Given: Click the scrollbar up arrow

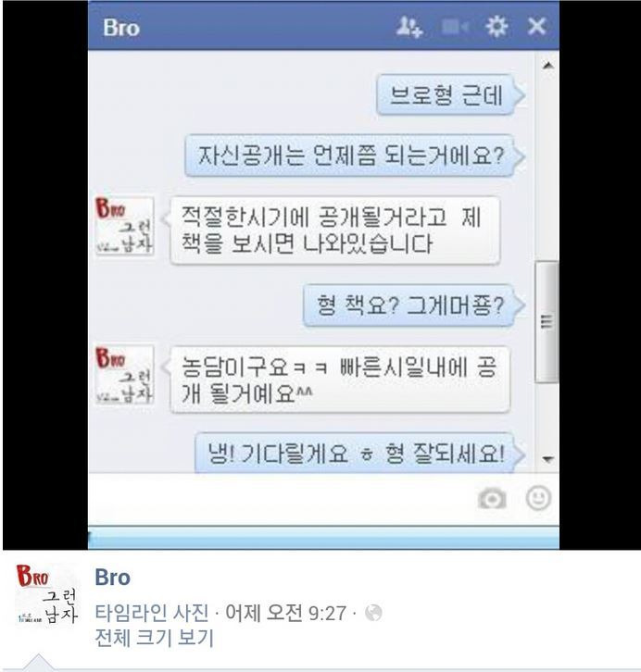Looking at the screenshot, I should tap(547, 66).
